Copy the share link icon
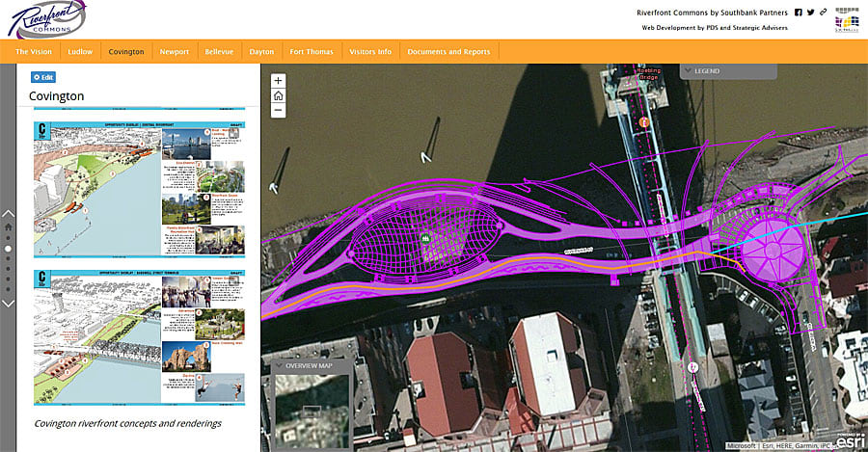 click(824, 13)
